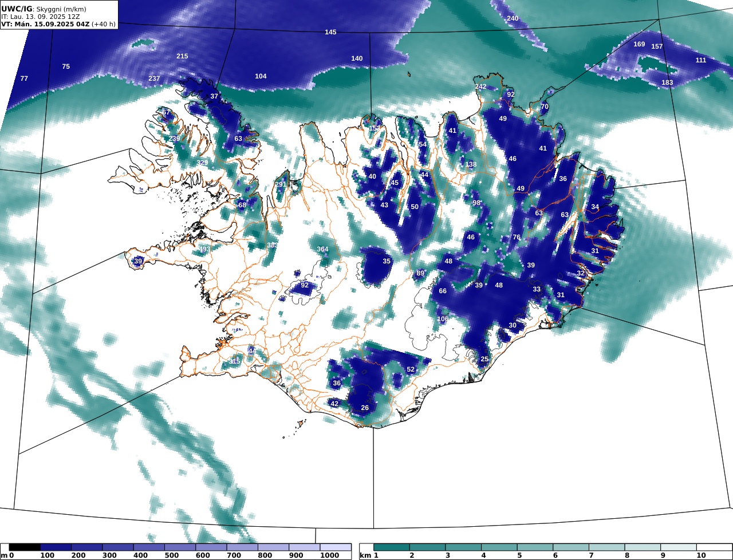Click the lightest 9–10 km legend swatch
Viewport: 733px width, 560px height.
pos(678,548)
